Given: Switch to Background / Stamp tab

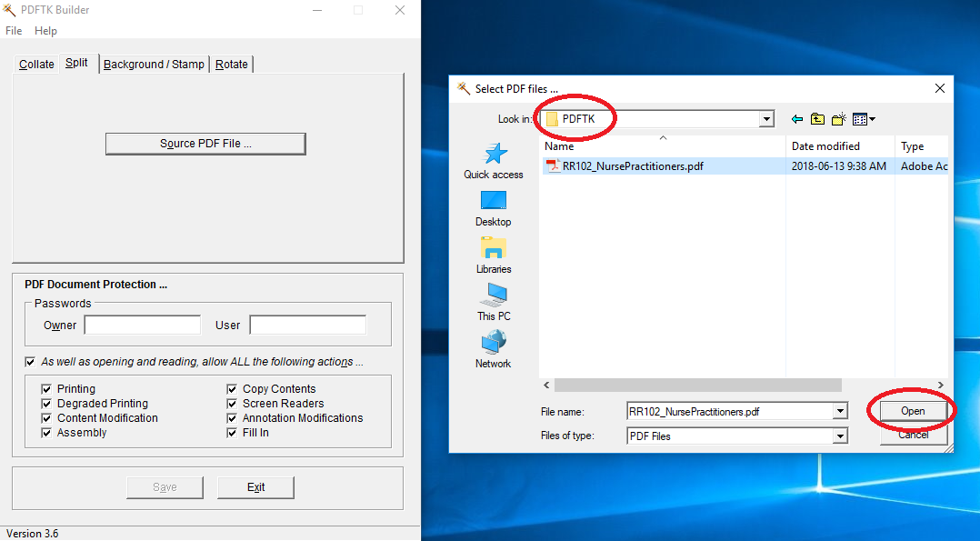Looking at the screenshot, I should click(x=154, y=65).
